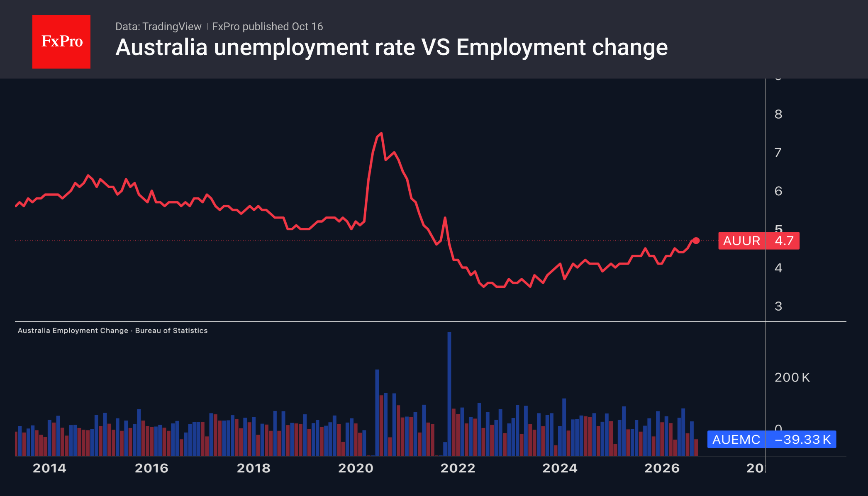
Task: Click the 8 value on price axis
Action: tap(778, 114)
